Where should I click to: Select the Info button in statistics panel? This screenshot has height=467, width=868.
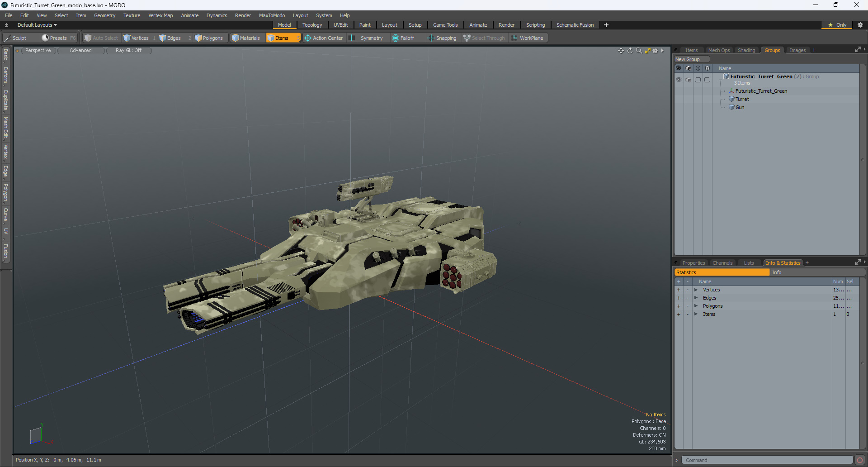click(817, 272)
